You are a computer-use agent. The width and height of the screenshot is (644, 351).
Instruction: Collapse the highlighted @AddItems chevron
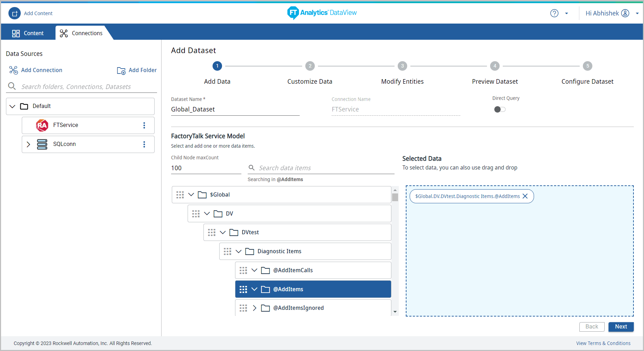point(254,289)
